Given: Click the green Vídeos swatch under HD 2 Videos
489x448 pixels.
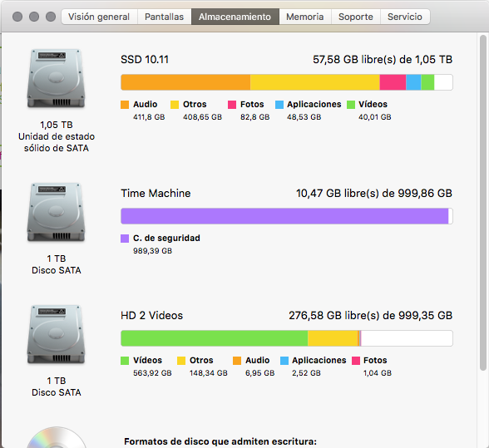Looking at the screenshot, I should [x=125, y=361].
